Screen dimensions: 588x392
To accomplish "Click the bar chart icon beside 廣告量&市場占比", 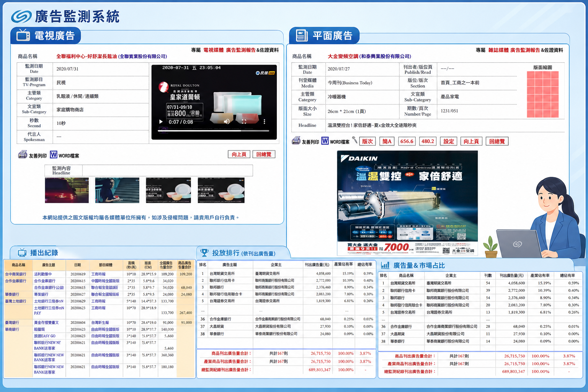I will pos(385,265).
